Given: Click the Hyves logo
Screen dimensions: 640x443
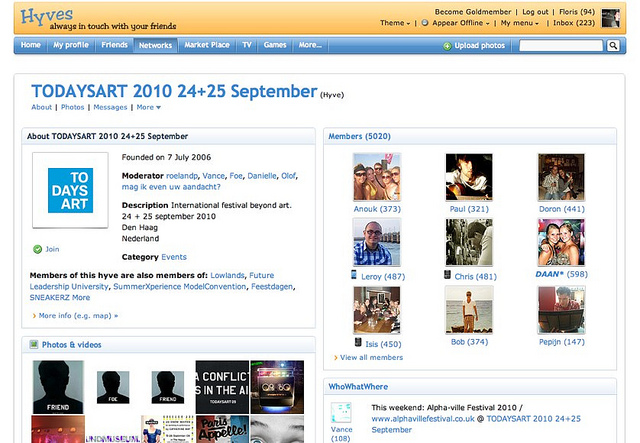Looking at the screenshot, I should pyautogui.click(x=46, y=15).
